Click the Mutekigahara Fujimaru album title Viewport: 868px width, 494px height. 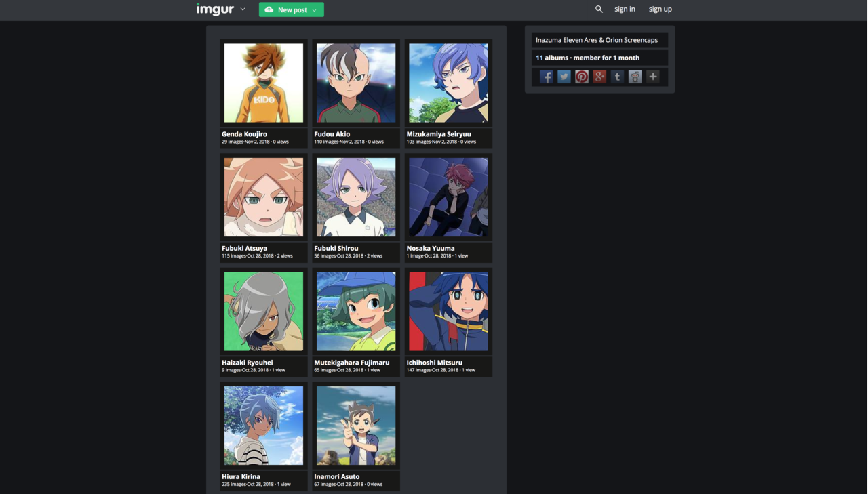tap(351, 363)
